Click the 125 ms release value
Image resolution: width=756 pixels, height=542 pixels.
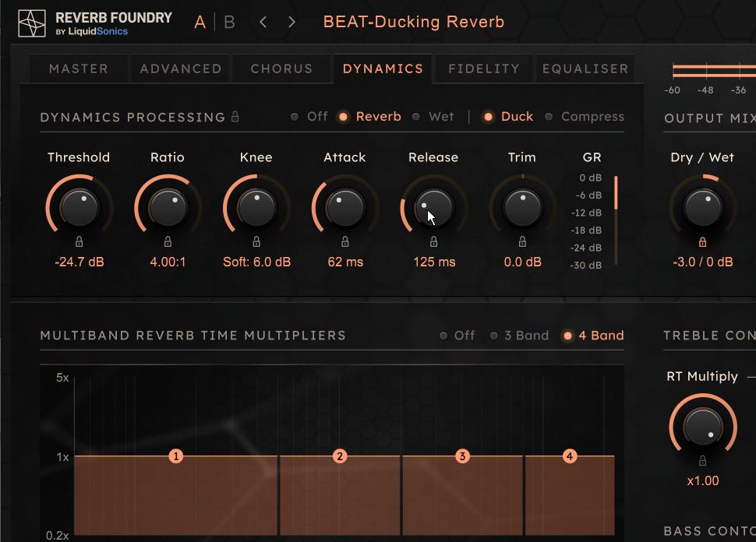point(434,262)
